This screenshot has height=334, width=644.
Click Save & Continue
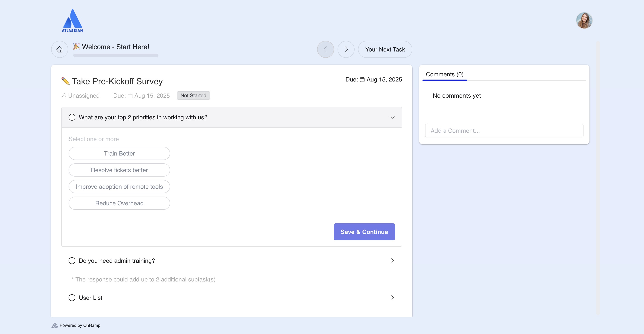tap(364, 232)
